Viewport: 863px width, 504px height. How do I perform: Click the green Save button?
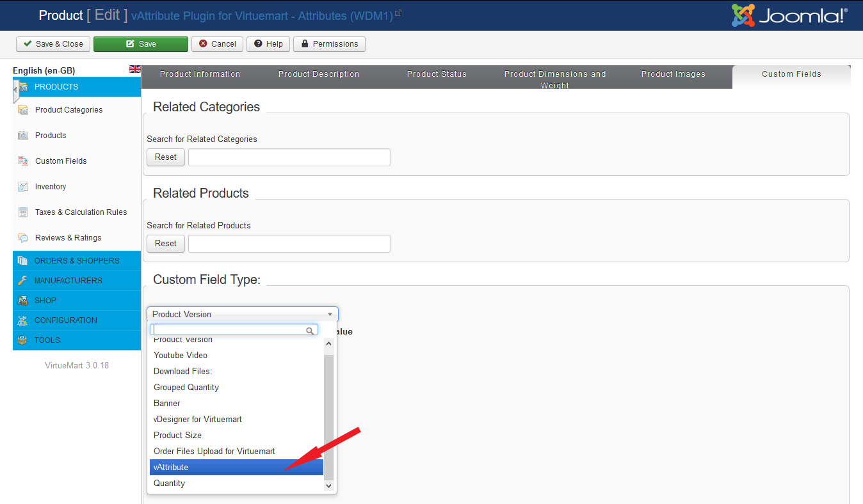pyautogui.click(x=141, y=44)
